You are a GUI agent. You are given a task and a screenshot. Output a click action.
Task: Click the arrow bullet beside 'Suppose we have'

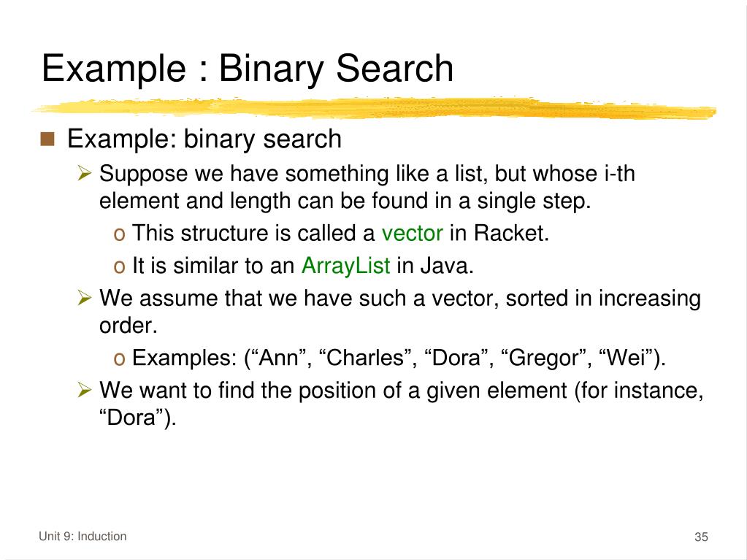(x=84, y=173)
